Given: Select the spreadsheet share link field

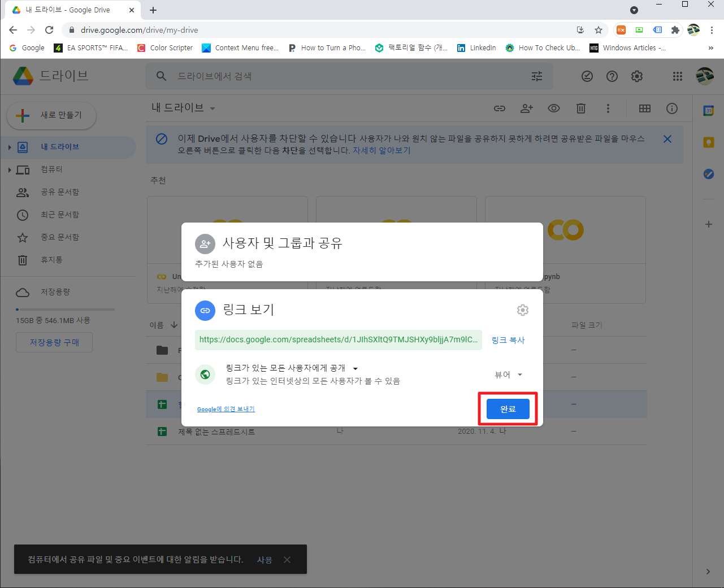Looking at the screenshot, I should pyautogui.click(x=339, y=339).
